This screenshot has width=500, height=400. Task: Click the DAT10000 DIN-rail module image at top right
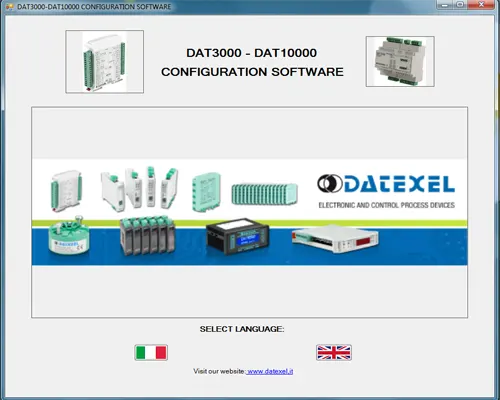coord(400,61)
